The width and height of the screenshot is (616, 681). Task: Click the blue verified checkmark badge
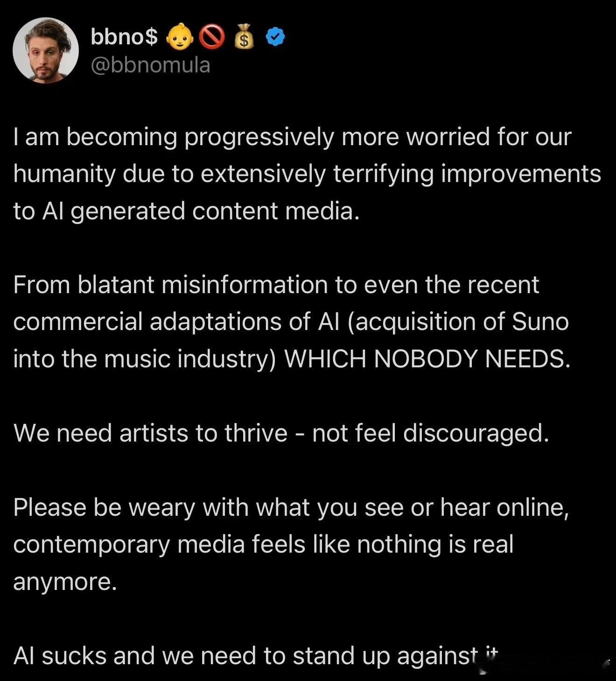[x=275, y=37]
